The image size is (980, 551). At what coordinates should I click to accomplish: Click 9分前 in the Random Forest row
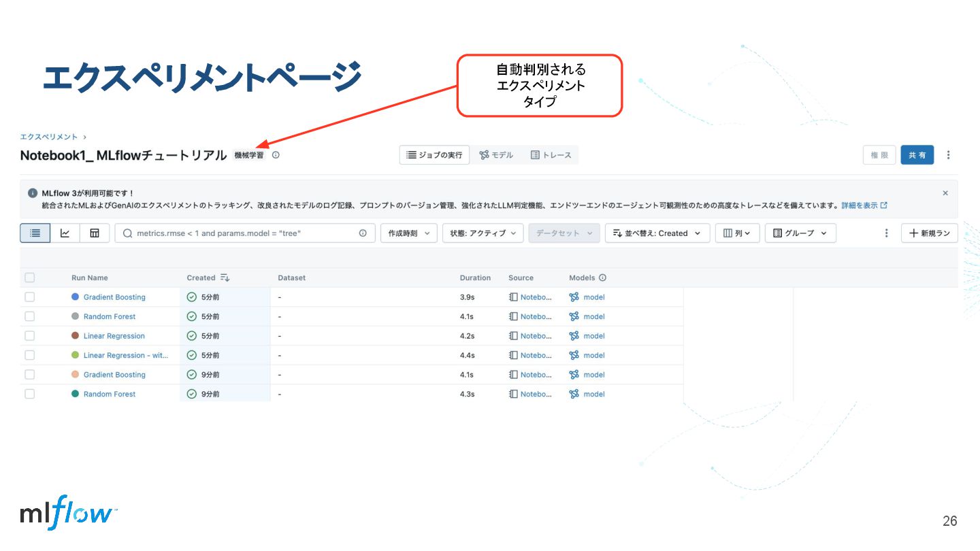210,394
